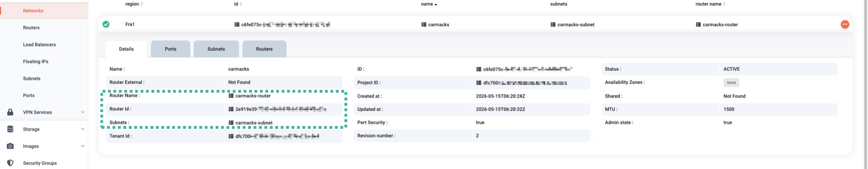Expand the Storage menu chevron
This screenshot has width=868, height=169.
83,129
